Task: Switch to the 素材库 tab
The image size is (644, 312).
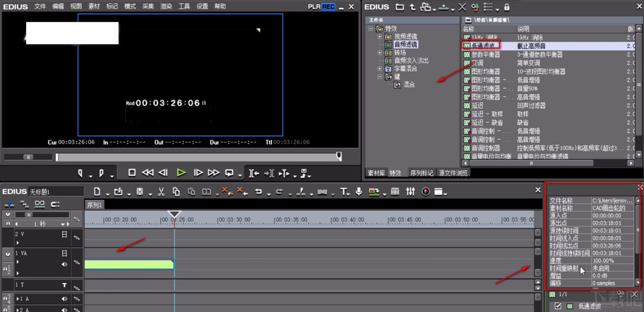Action: [376, 173]
